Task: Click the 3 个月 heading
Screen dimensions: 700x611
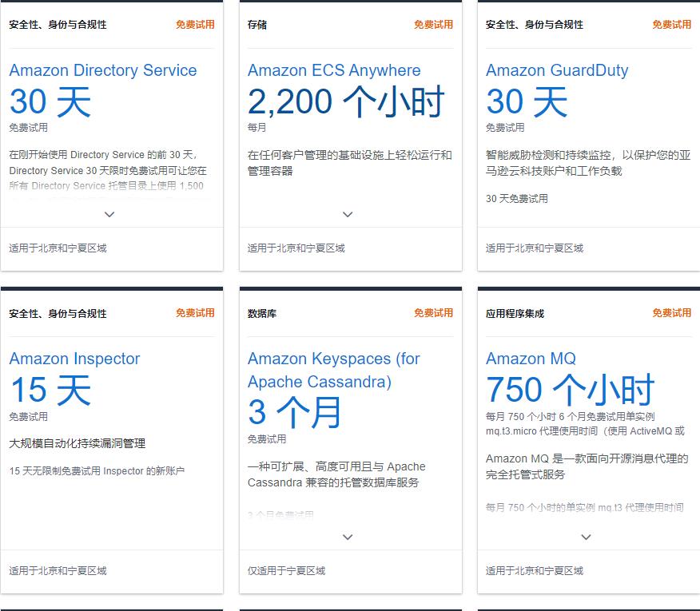Action: (295, 412)
